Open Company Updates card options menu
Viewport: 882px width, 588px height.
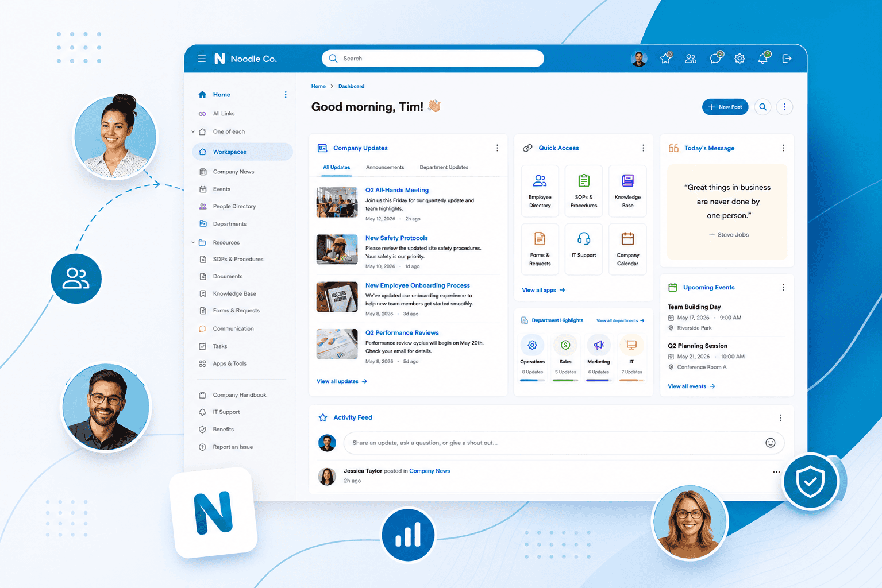(x=497, y=148)
